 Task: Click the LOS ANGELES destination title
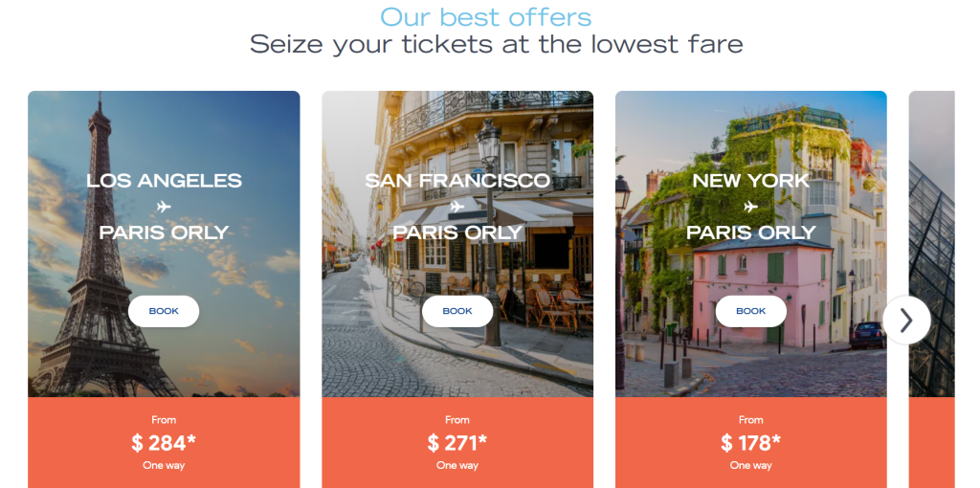164,181
